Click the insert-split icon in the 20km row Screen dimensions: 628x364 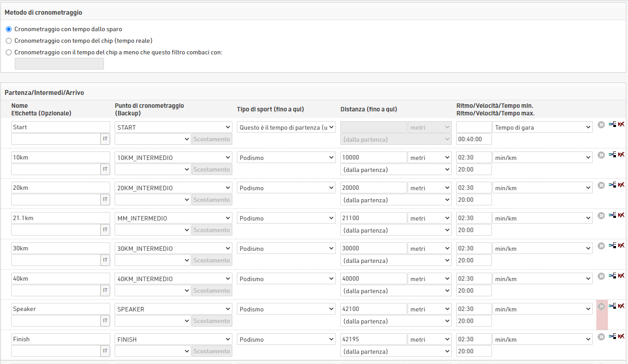click(612, 185)
